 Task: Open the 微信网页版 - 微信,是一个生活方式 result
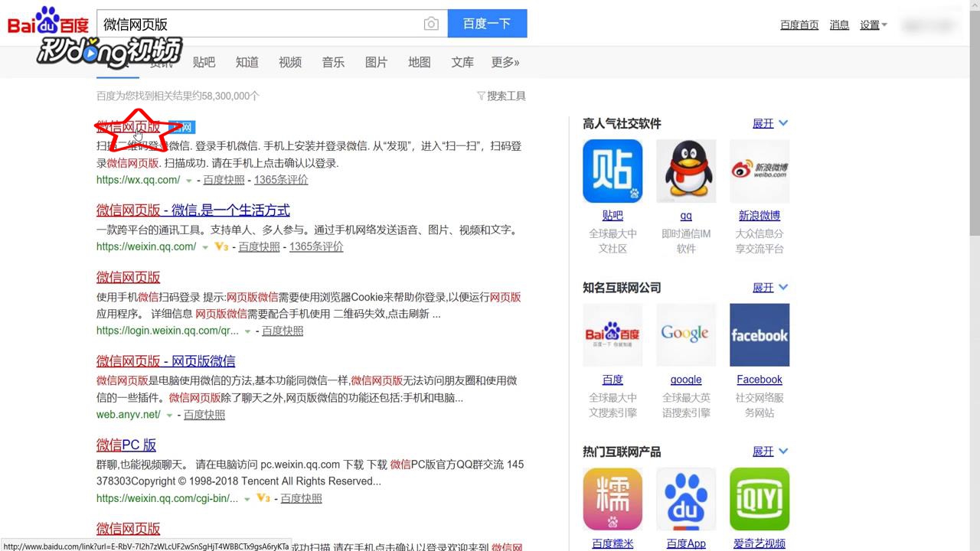194,210
